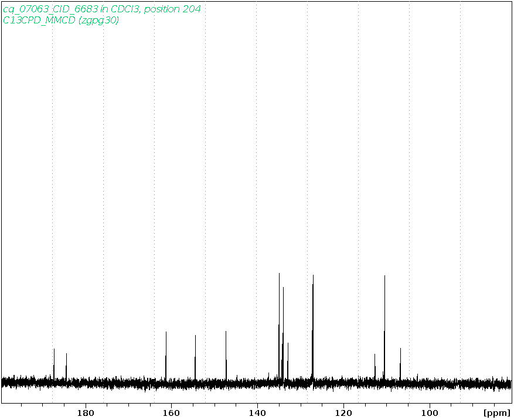This screenshot has height=420, width=514.
Task: Pick the peak near 161 ppm
Action: (166, 356)
